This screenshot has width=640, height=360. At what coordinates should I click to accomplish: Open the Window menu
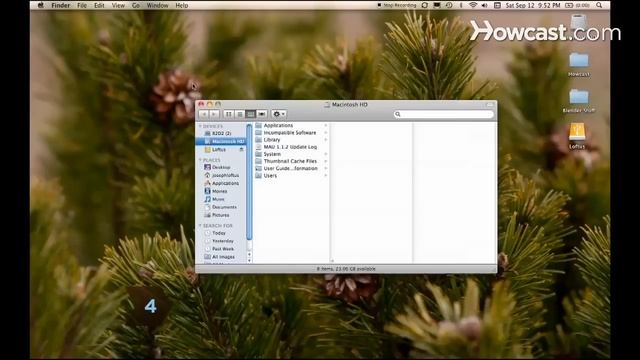(x=157, y=5)
